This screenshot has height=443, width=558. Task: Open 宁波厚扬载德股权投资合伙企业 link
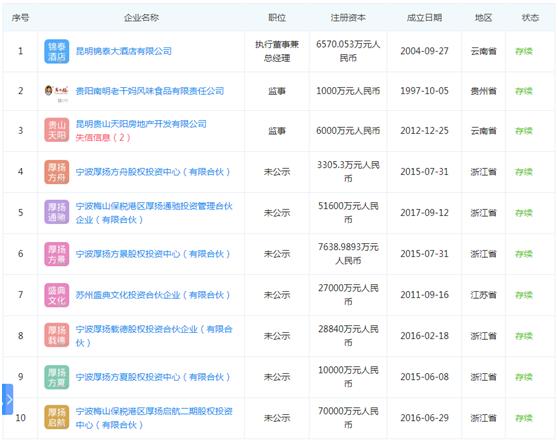click(154, 336)
